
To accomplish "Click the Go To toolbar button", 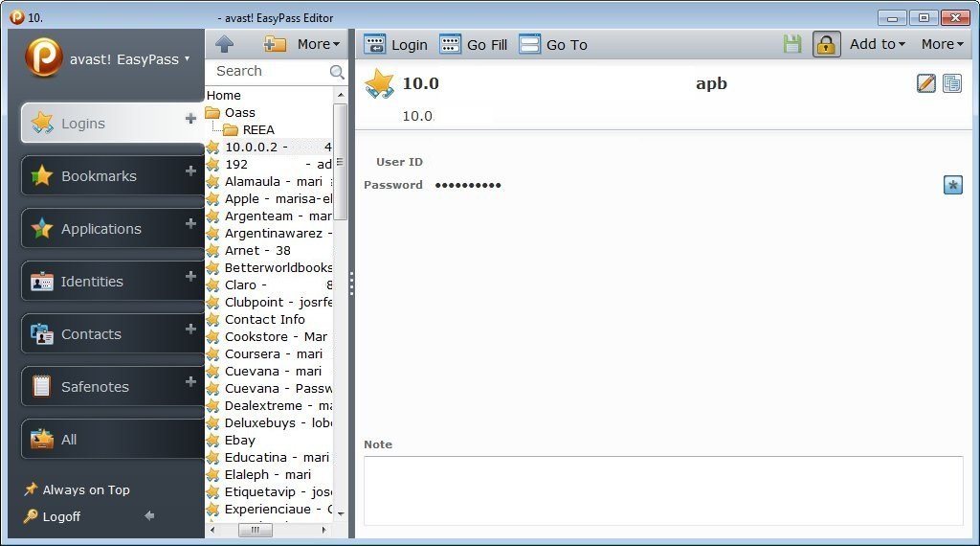I will point(553,44).
